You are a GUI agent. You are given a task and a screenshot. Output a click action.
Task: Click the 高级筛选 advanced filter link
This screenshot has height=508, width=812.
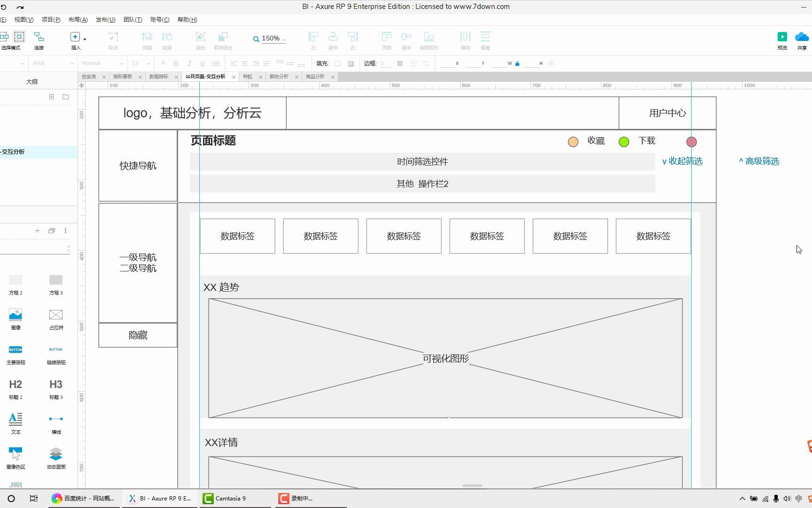759,161
